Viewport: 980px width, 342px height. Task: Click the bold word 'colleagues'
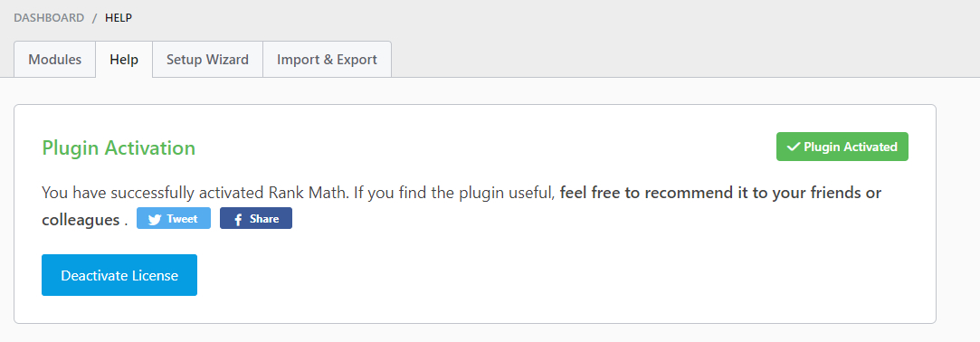click(x=81, y=220)
